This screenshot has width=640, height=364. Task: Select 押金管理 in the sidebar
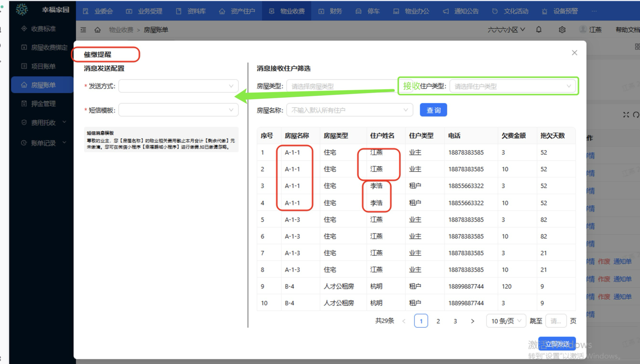[x=43, y=103]
